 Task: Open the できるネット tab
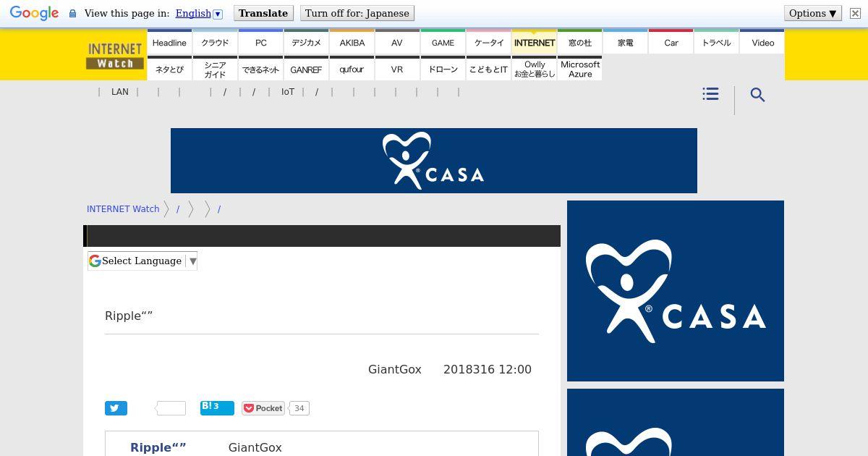(x=260, y=69)
